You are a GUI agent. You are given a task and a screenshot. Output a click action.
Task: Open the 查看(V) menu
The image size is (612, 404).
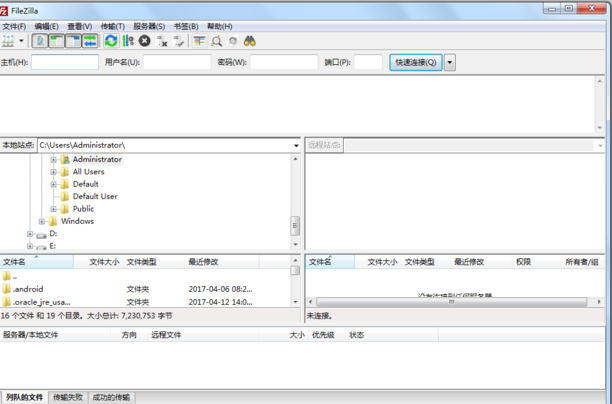click(x=80, y=26)
